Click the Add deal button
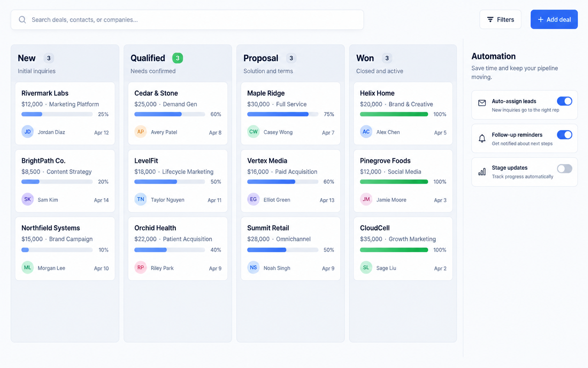588x368 pixels. (554, 20)
